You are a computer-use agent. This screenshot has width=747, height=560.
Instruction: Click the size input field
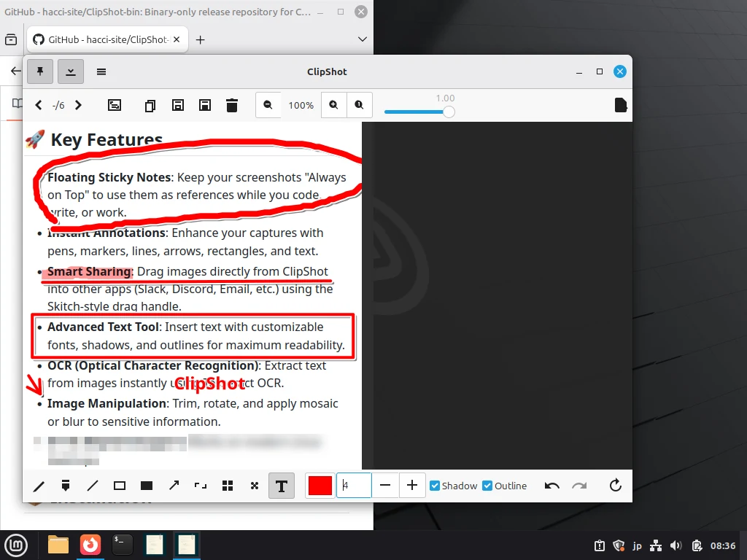click(354, 486)
